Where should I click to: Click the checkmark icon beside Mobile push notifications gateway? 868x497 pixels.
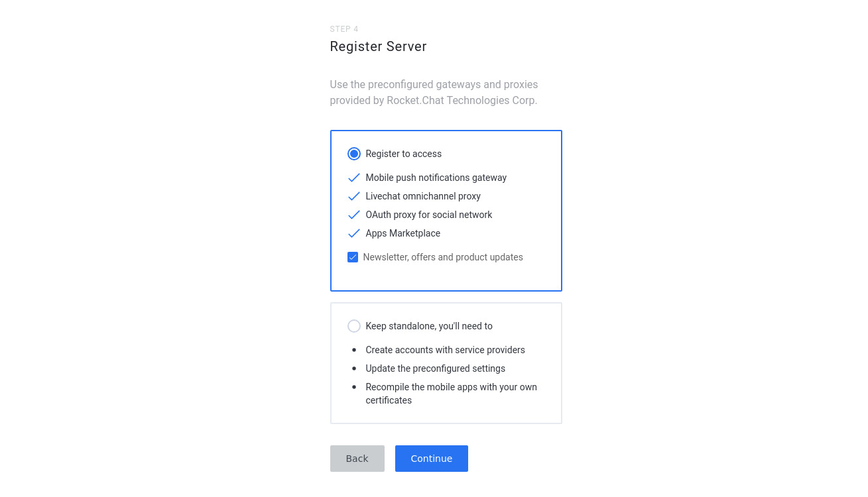354,178
